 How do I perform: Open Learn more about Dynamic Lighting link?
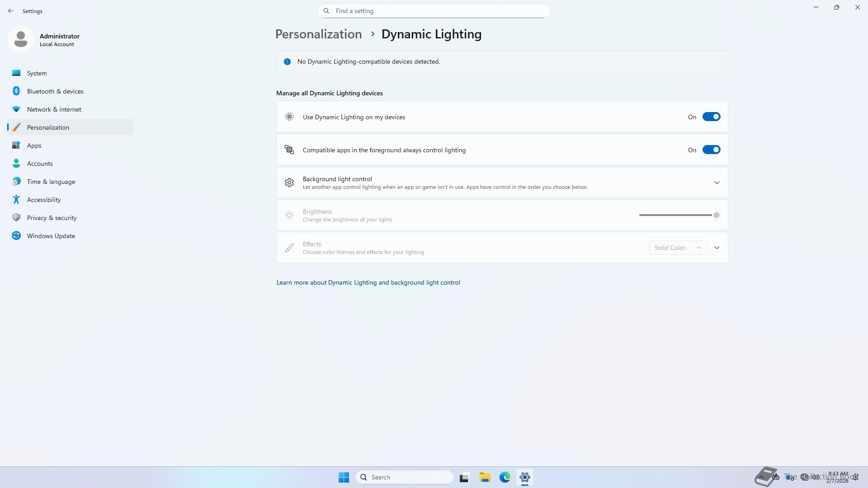pyautogui.click(x=368, y=282)
